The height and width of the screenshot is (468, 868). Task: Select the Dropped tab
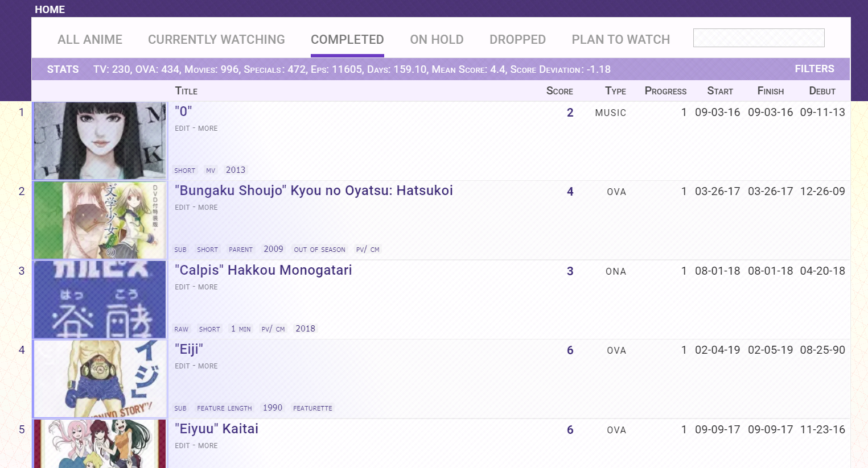pyautogui.click(x=517, y=39)
